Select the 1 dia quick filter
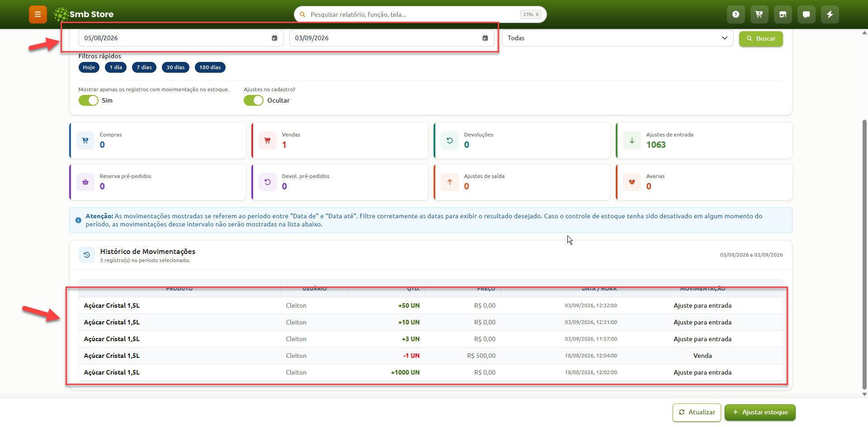Image resolution: width=868 pixels, height=427 pixels. [116, 67]
